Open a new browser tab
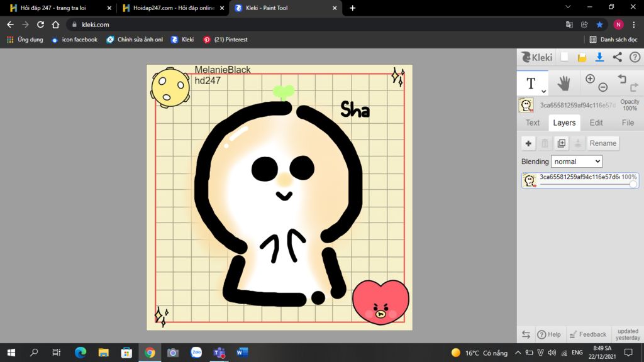Viewport: 644px width, 362px height. coord(352,8)
